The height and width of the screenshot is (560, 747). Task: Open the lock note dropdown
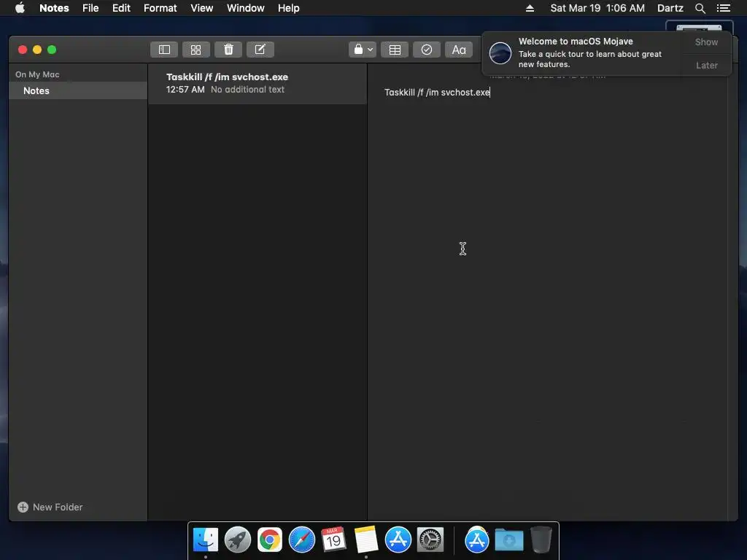363,50
